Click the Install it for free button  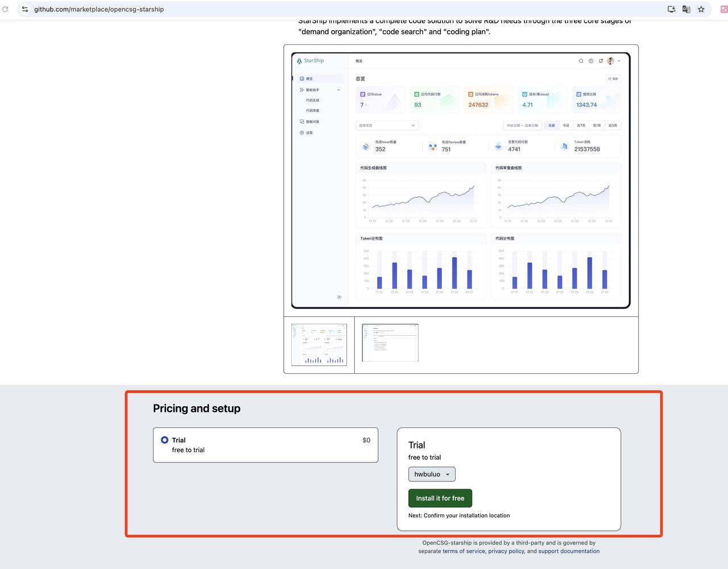(440, 498)
